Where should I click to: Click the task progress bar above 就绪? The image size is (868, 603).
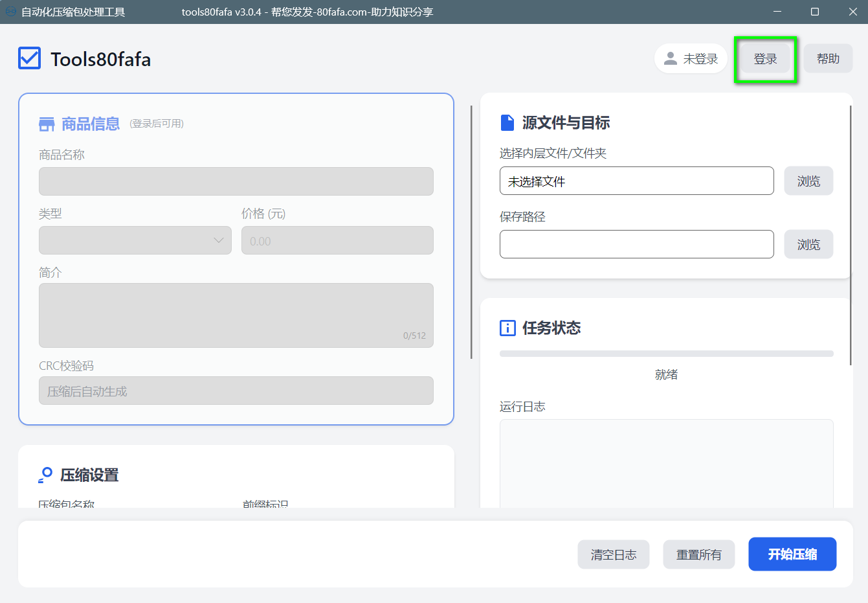point(666,354)
